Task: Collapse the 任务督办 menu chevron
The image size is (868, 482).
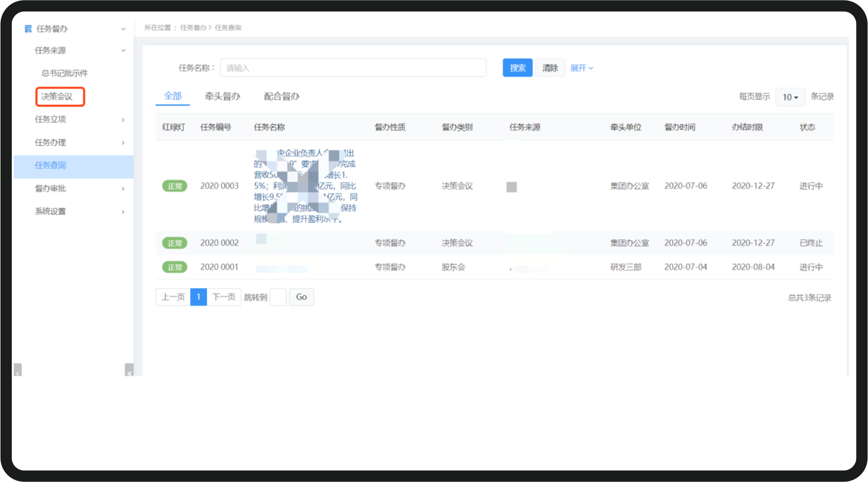Action: (x=123, y=29)
